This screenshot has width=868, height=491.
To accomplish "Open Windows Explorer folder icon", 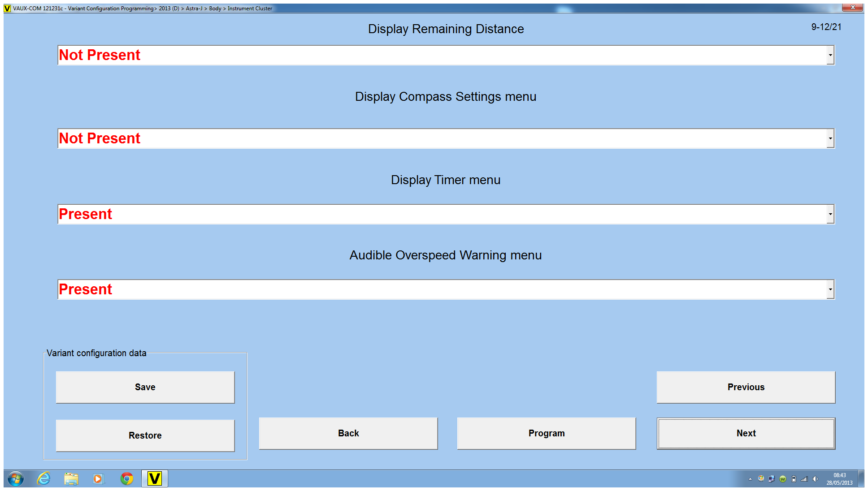I will (x=71, y=478).
